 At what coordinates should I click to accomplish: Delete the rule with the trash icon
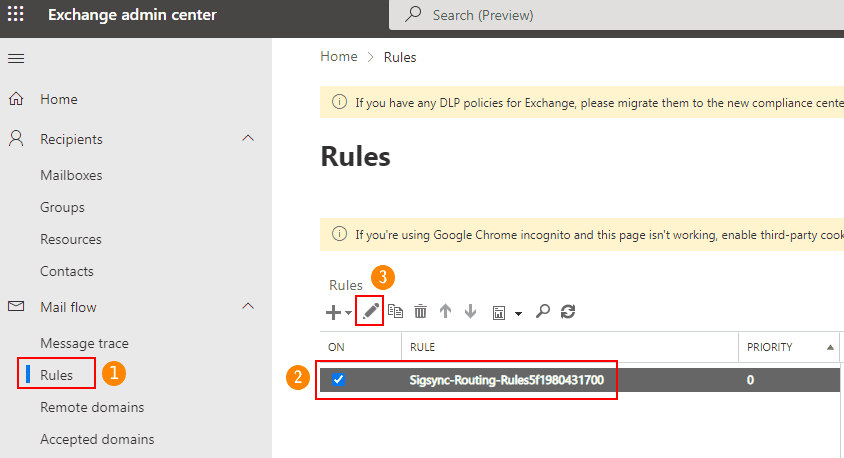coord(420,312)
